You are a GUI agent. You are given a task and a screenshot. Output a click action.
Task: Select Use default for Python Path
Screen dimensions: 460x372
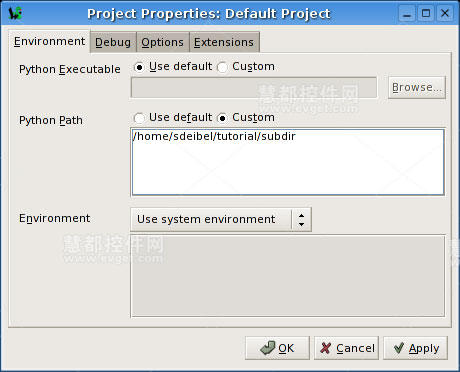click(x=139, y=118)
